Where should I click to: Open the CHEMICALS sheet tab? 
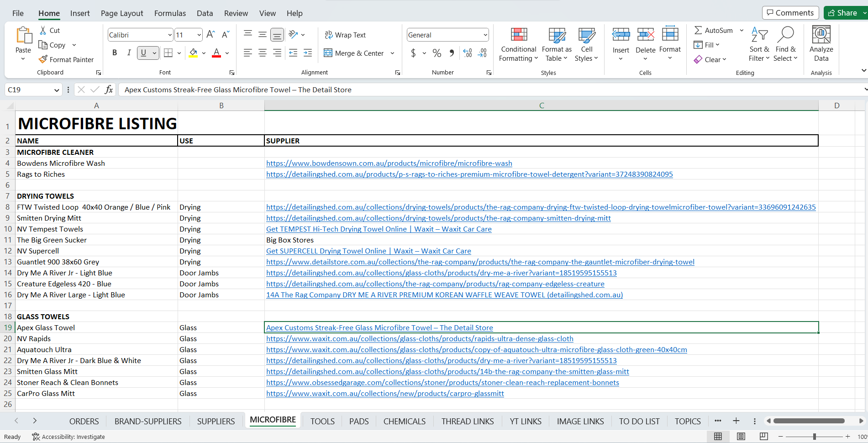point(405,421)
